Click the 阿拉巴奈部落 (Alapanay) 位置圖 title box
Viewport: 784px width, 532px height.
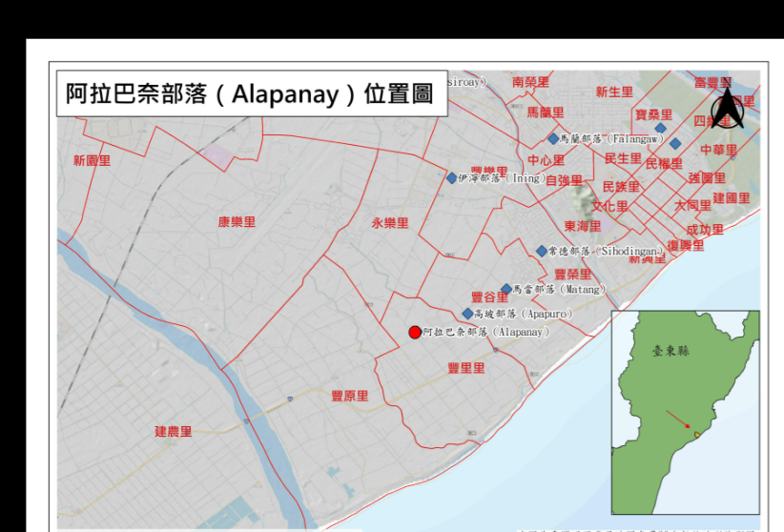(x=250, y=93)
